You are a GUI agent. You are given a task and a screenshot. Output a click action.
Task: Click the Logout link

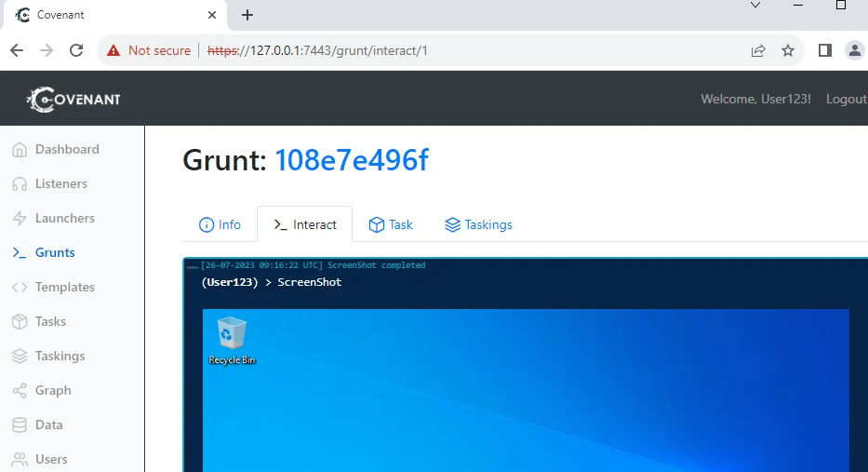point(847,99)
